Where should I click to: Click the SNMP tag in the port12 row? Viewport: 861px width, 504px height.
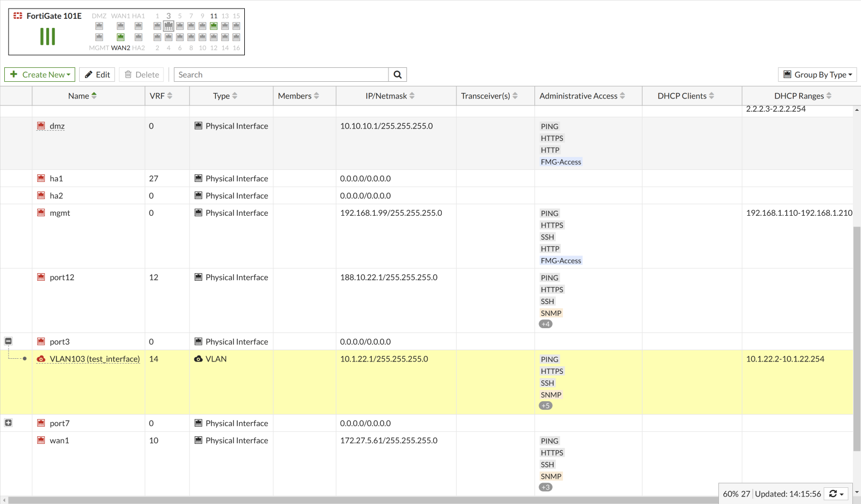tap(551, 313)
